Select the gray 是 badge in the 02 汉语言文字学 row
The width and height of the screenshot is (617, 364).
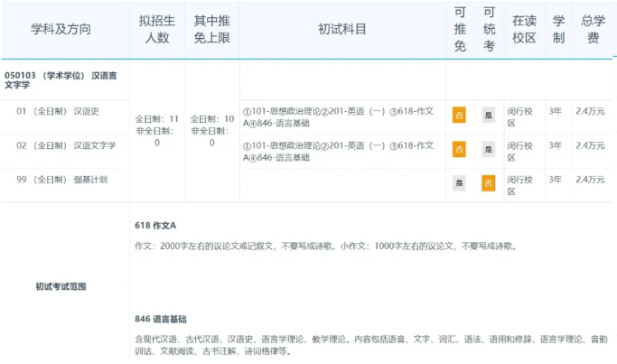(488, 149)
